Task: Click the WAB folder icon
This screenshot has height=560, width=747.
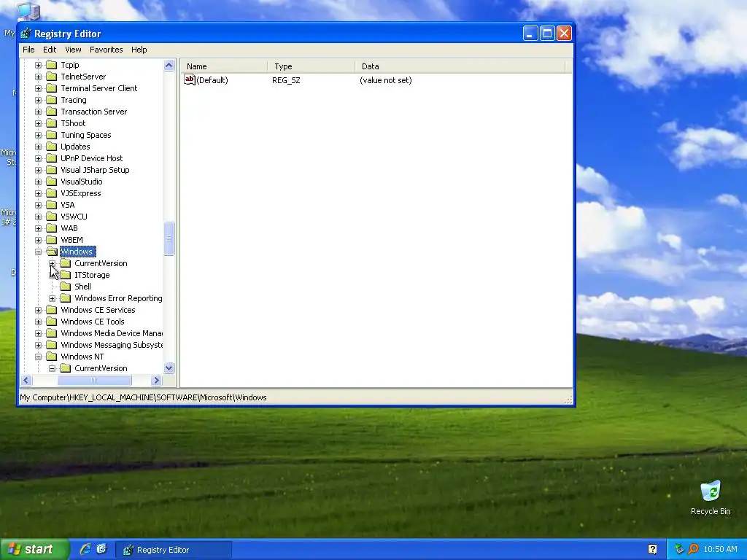Action: coord(52,228)
